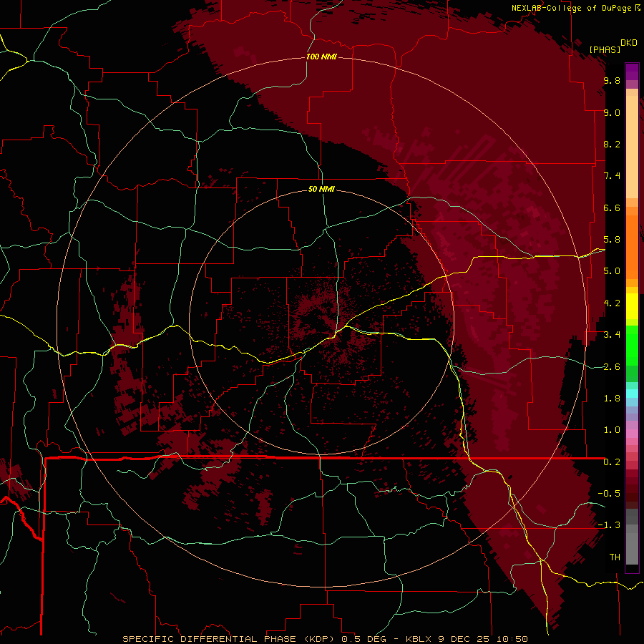Click the DKD product code label
Image resolution: width=644 pixels, height=644 pixels.
pos(629,43)
